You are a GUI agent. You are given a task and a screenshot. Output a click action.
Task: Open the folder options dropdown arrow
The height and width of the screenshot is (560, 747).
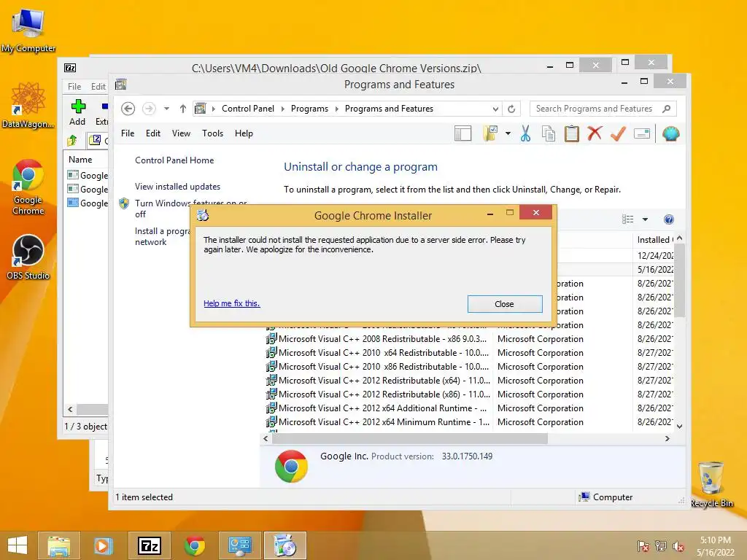(508, 134)
